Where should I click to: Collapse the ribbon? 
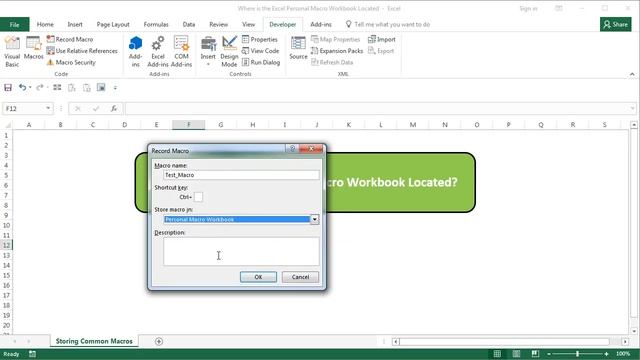(x=632, y=74)
